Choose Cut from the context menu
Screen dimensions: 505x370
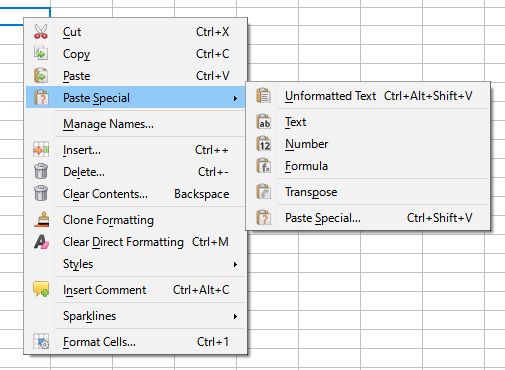pos(136,32)
